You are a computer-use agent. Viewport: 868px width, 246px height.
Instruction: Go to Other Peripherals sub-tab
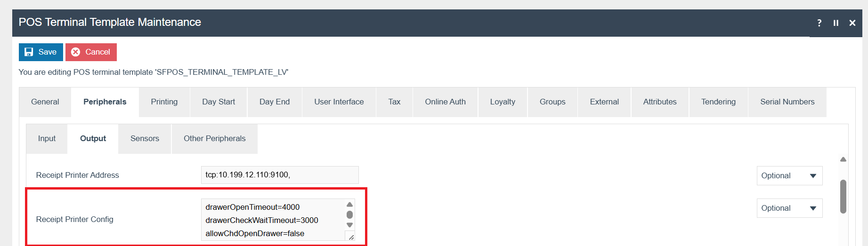215,139
